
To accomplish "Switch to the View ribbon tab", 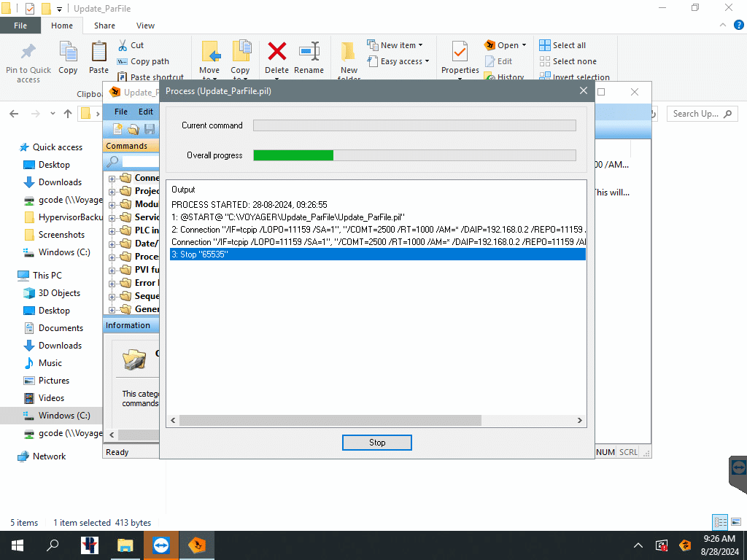I will [x=145, y=26].
